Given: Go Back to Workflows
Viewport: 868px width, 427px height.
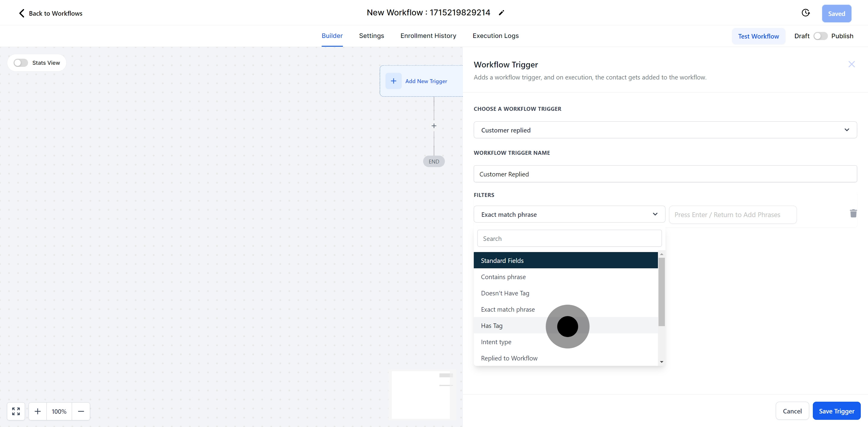Looking at the screenshot, I should coord(51,14).
